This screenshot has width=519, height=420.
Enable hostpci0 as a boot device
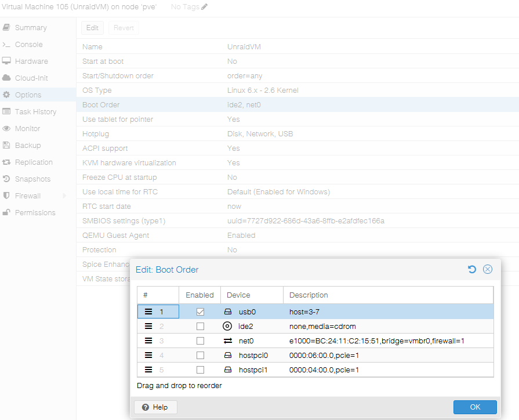point(200,355)
